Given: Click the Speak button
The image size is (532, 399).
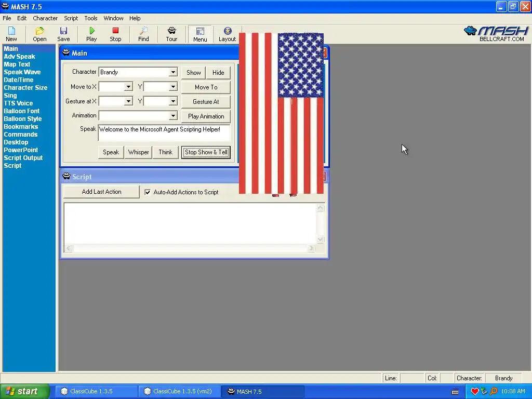Looking at the screenshot, I should pos(111,152).
